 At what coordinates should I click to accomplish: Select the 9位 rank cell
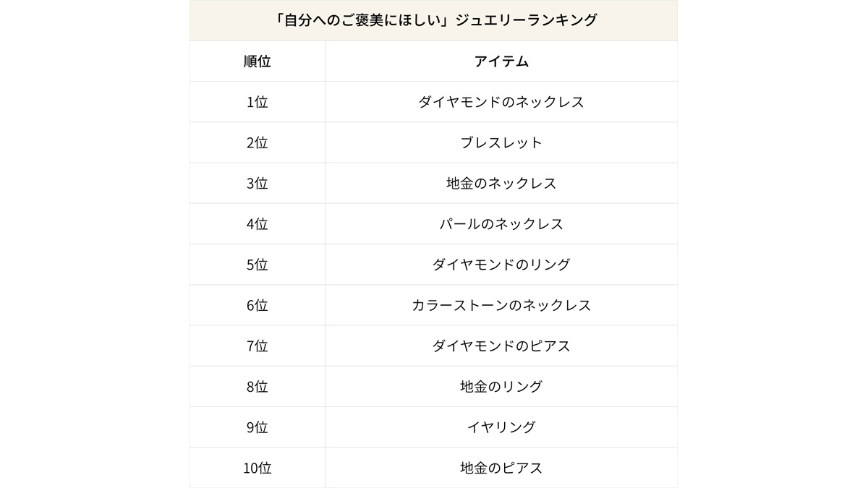[257, 427]
